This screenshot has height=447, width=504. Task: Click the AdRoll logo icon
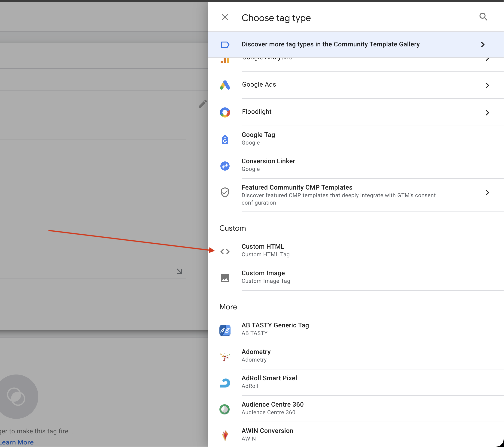click(x=225, y=383)
